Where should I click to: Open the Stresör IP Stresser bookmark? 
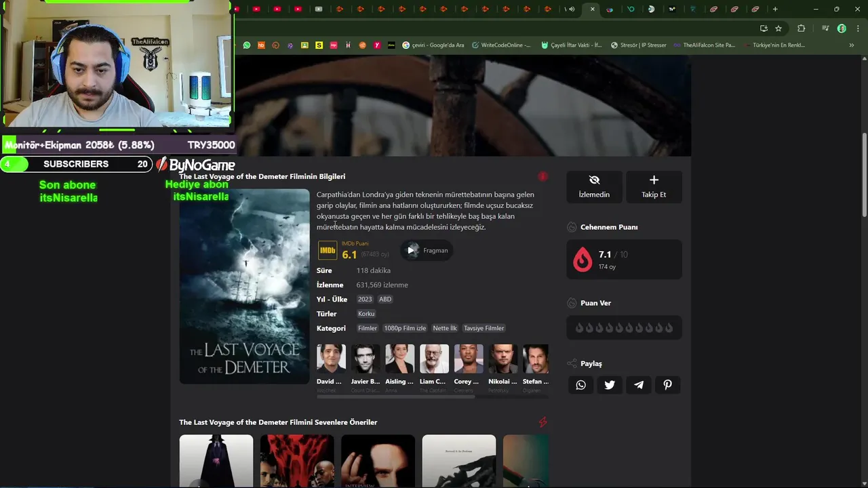[638, 45]
